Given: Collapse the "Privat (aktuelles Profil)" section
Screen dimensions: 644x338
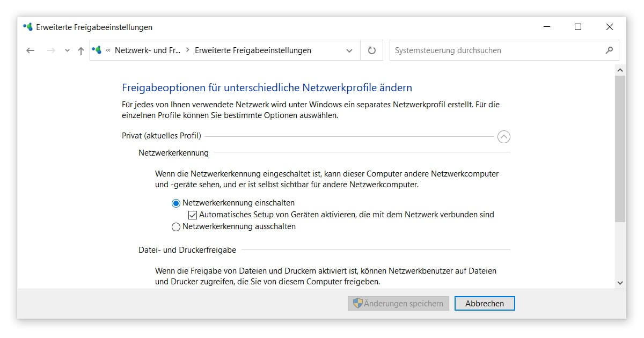Looking at the screenshot, I should click(503, 137).
